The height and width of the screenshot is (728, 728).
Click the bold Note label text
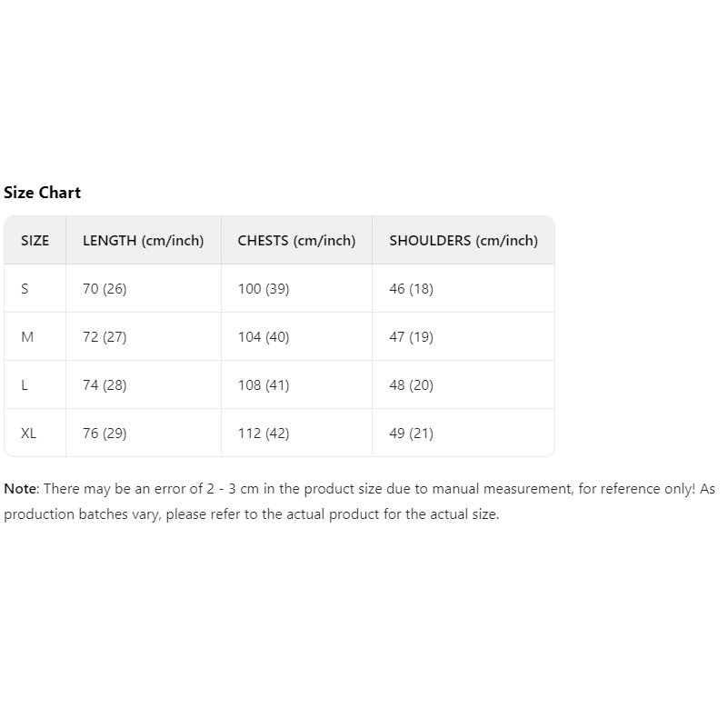coord(20,489)
